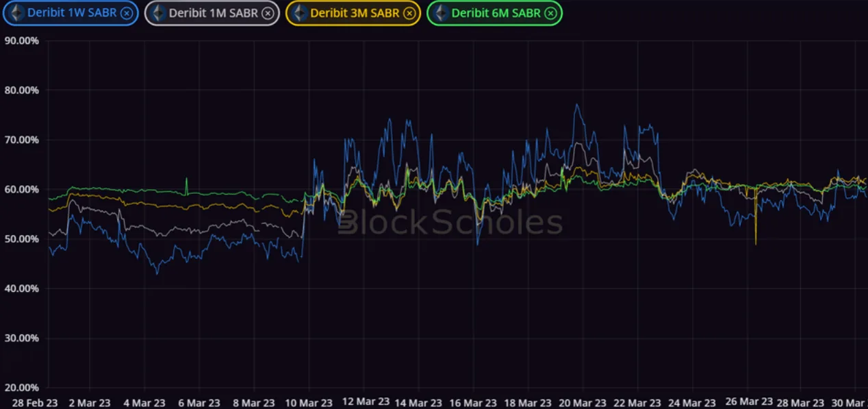868x409 pixels.
Task: Click the 1W line's peak near 20 Mar
Action: coord(576,105)
